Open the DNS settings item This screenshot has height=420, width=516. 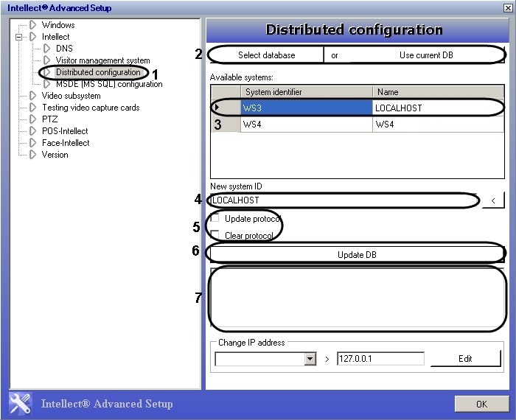click(64, 49)
